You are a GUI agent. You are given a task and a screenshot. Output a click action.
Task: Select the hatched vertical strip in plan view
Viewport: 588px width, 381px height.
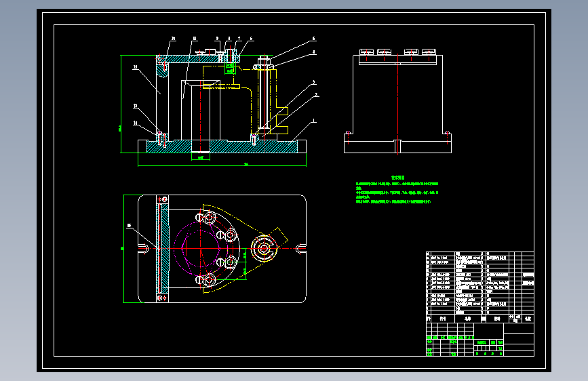click(162, 248)
